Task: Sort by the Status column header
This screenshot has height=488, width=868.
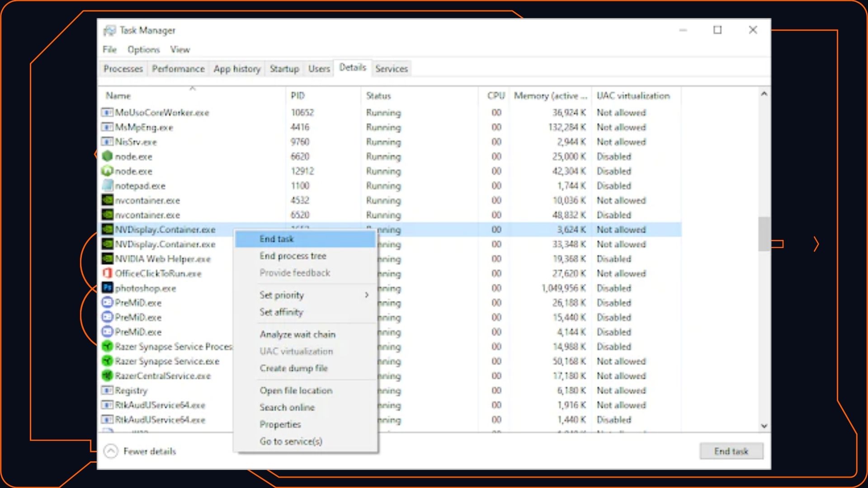Action: tap(420, 96)
